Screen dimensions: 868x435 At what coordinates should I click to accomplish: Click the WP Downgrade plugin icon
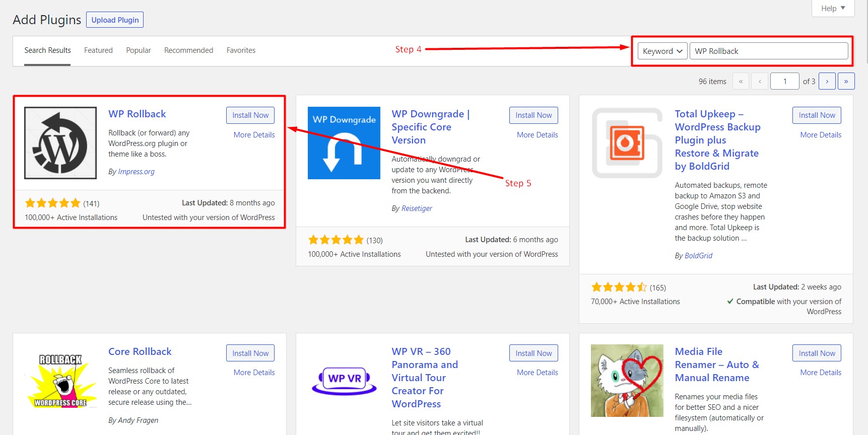(x=344, y=143)
